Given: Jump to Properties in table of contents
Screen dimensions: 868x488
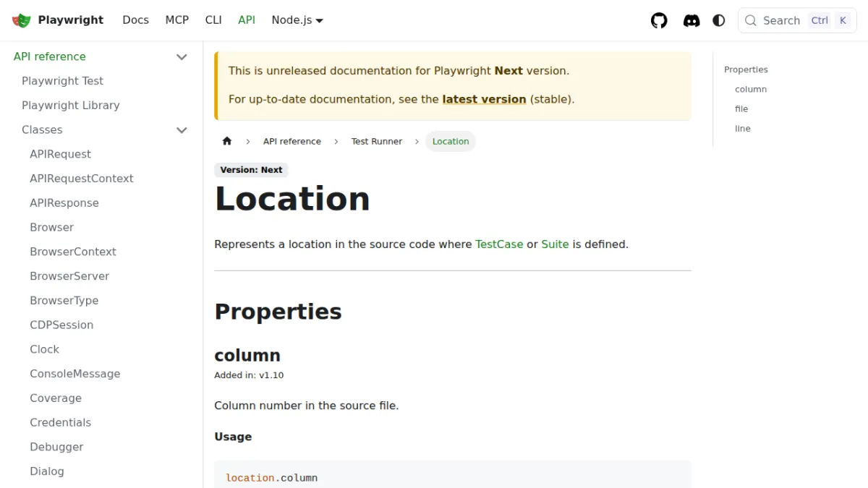Looking at the screenshot, I should (746, 69).
